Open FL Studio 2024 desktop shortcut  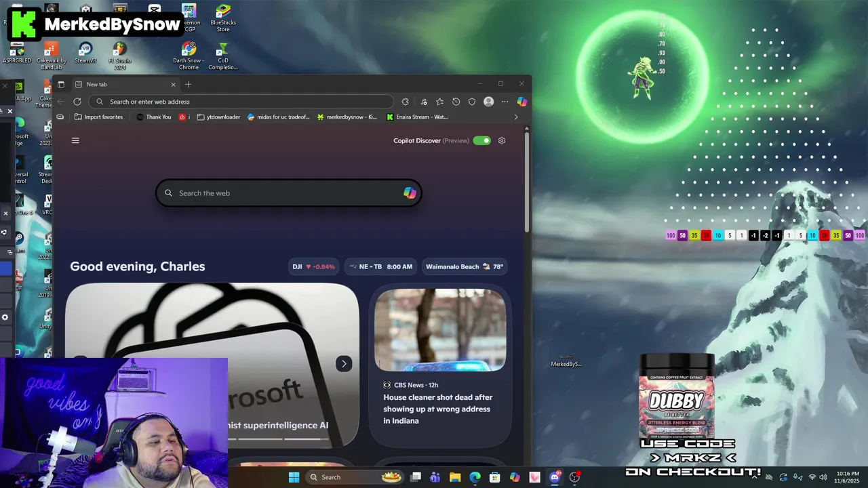point(120,56)
